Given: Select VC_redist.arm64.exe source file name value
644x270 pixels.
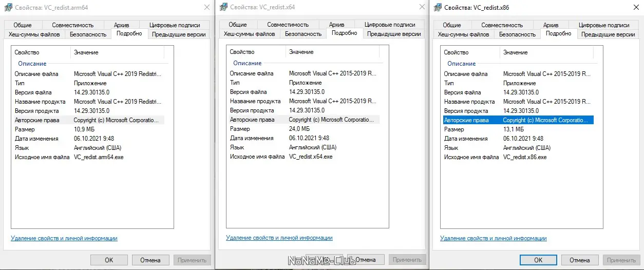Looking at the screenshot, I should click(99, 157).
